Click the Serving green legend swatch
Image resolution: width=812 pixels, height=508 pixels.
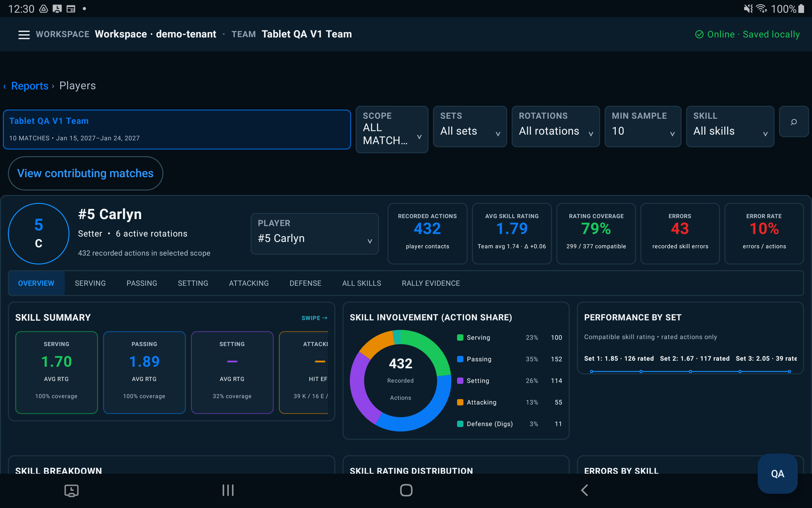(x=460, y=337)
